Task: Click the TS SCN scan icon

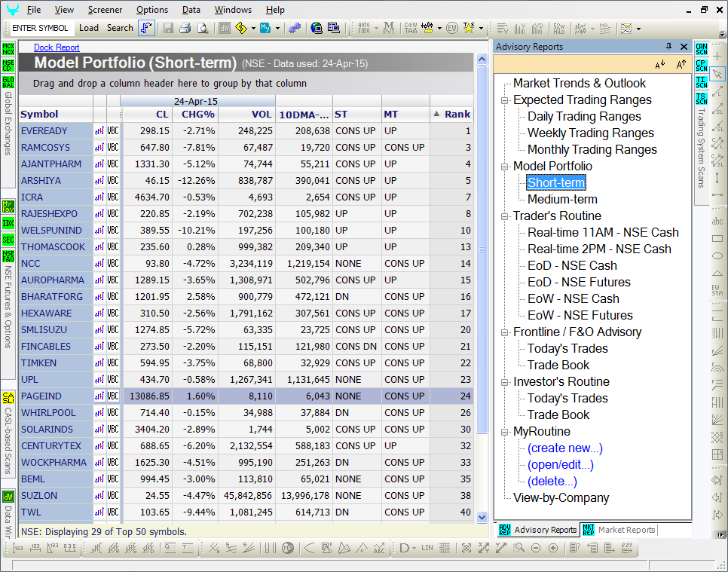Action: (702, 99)
